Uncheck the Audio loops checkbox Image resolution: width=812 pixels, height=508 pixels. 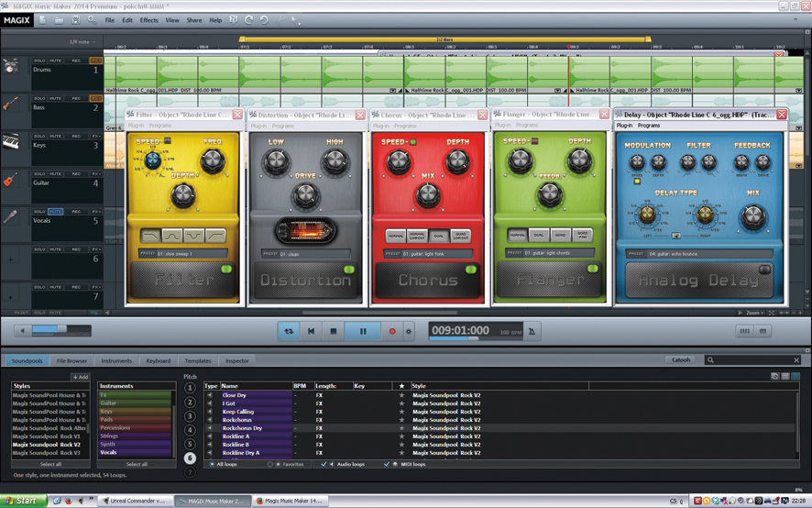click(x=324, y=465)
